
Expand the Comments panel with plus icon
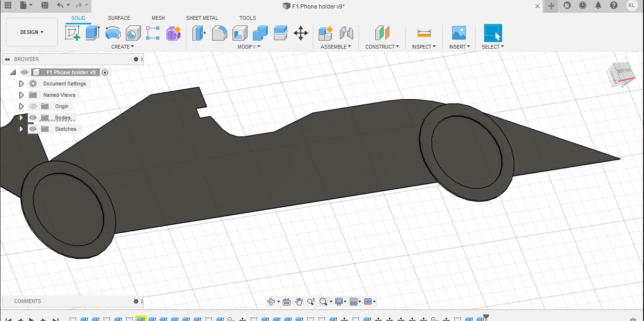[x=136, y=301]
